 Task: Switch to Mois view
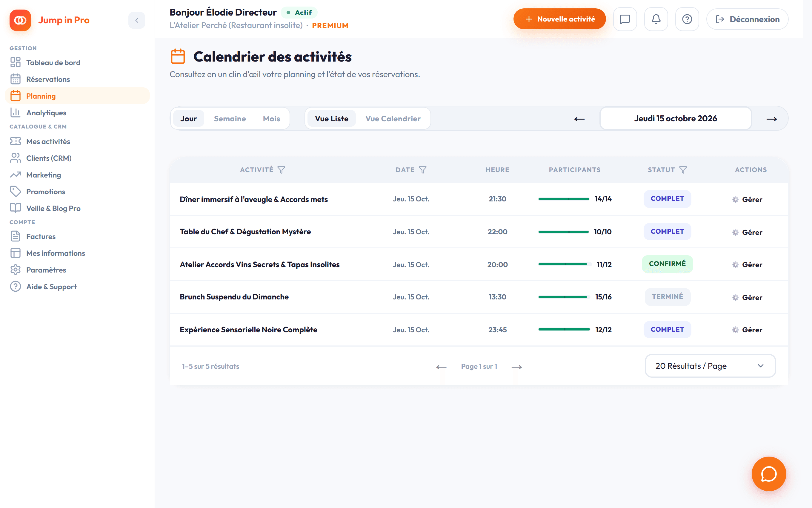point(271,119)
